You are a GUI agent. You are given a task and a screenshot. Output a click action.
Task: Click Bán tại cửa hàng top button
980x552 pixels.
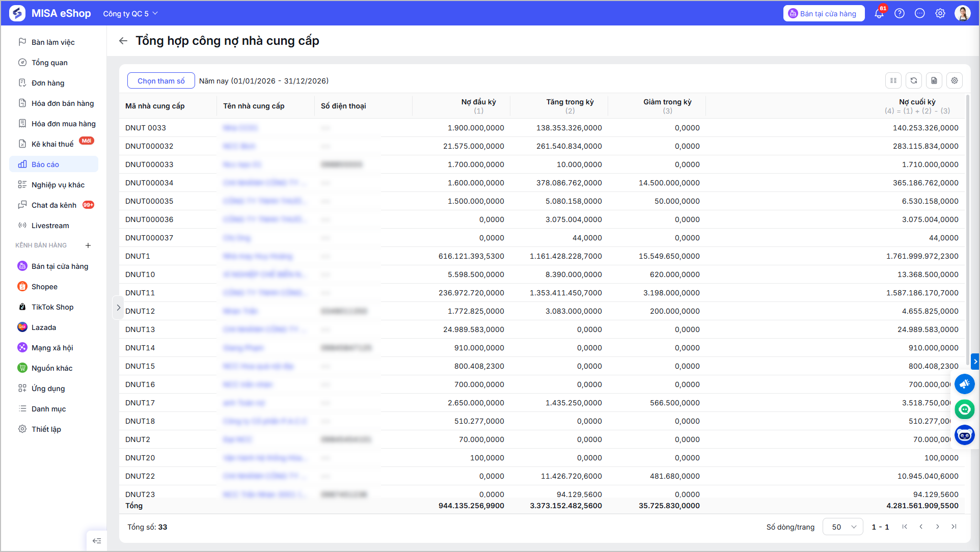click(x=824, y=14)
